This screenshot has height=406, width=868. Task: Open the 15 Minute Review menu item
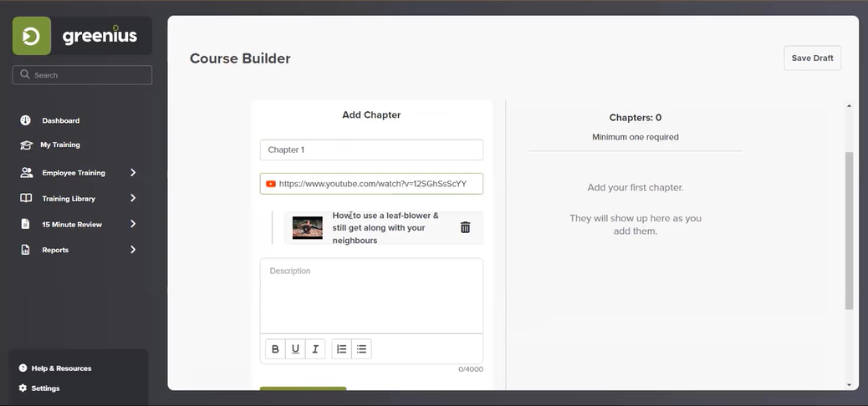coord(72,225)
